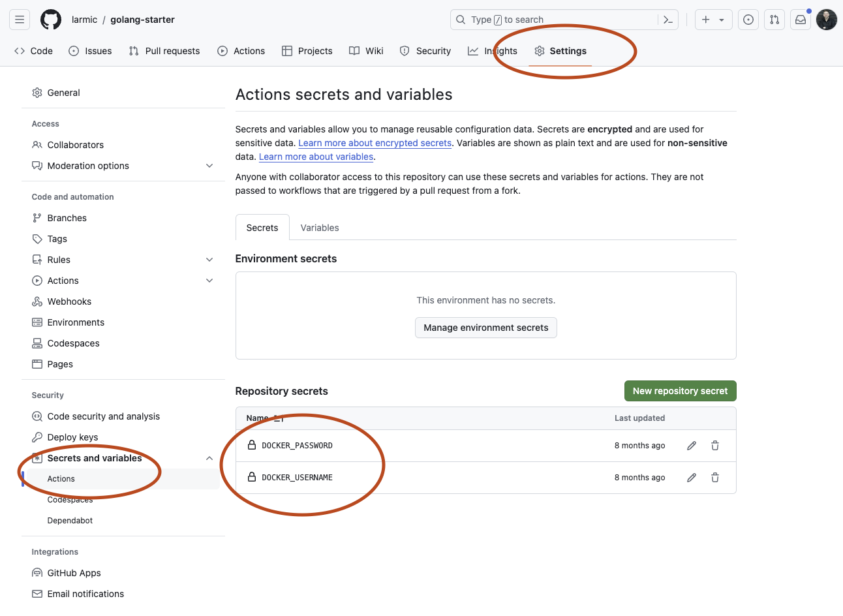Open the Wiki tab
The width and height of the screenshot is (843, 616).
tap(366, 51)
